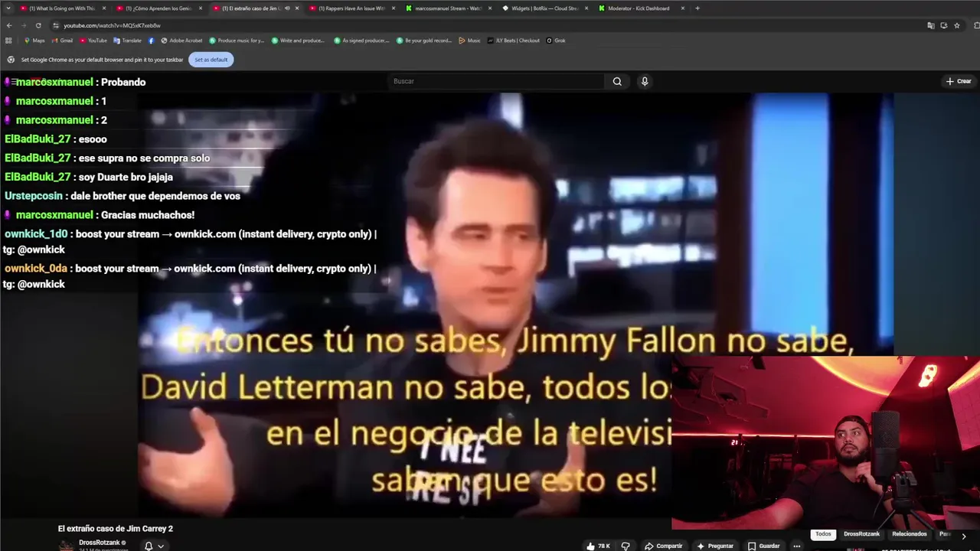Click ownkick_0da username in chat
Image resolution: width=980 pixels, height=551 pixels.
click(x=36, y=269)
